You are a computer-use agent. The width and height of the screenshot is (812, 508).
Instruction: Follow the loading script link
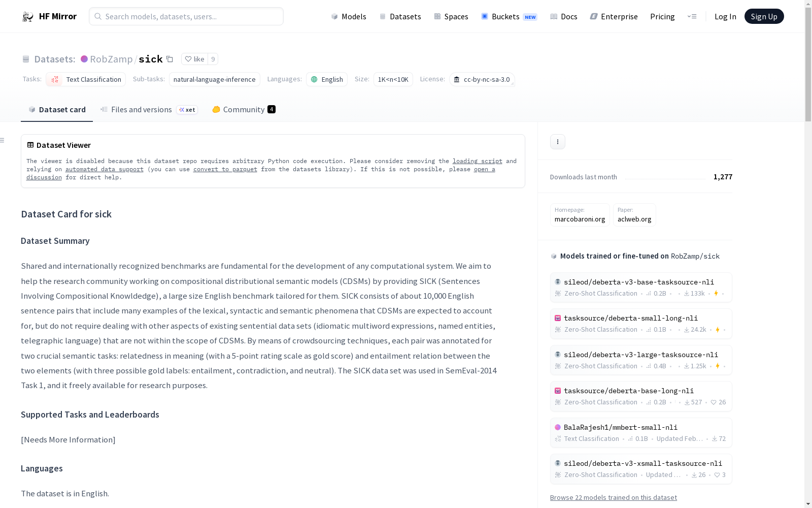(478, 161)
